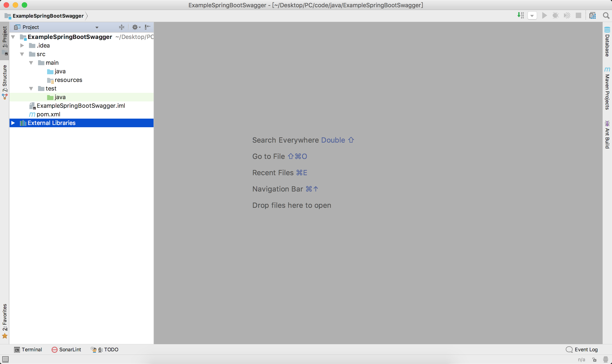The height and width of the screenshot is (364, 612).
Task: Select the java folder under main
Action: [x=82, y=71]
